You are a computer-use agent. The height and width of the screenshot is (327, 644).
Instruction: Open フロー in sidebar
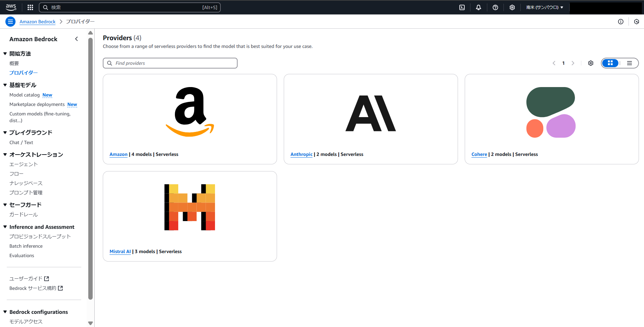tap(17, 174)
